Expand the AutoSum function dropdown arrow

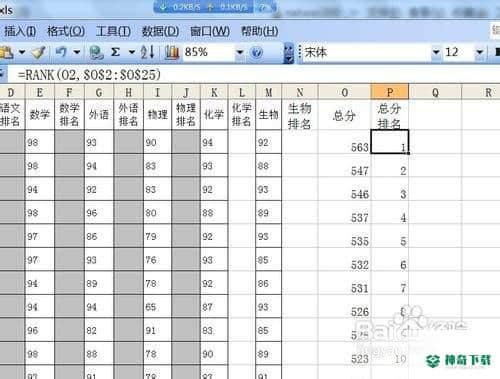point(132,52)
